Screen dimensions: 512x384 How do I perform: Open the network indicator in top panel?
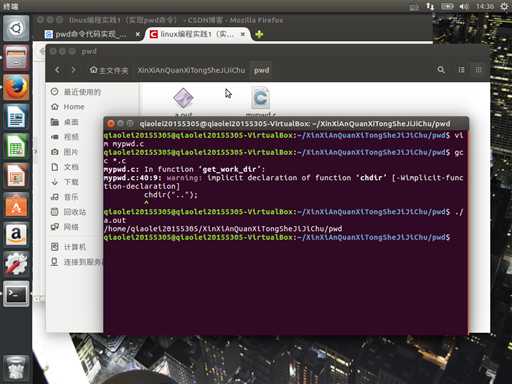click(430, 6)
